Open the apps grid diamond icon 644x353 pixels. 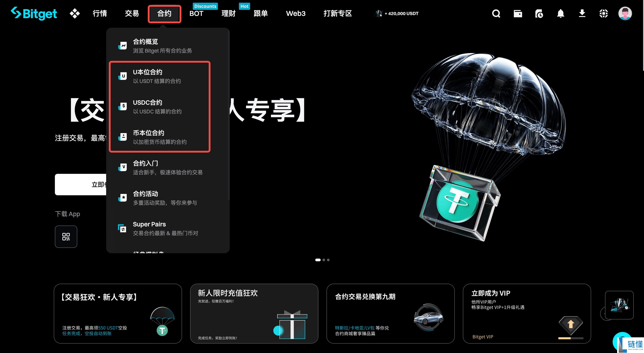click(75, 13)
